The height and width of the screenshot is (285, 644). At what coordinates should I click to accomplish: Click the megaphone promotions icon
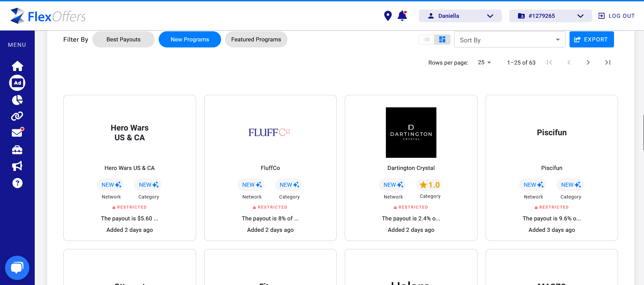pyautogui.click(x=17, y=166)
